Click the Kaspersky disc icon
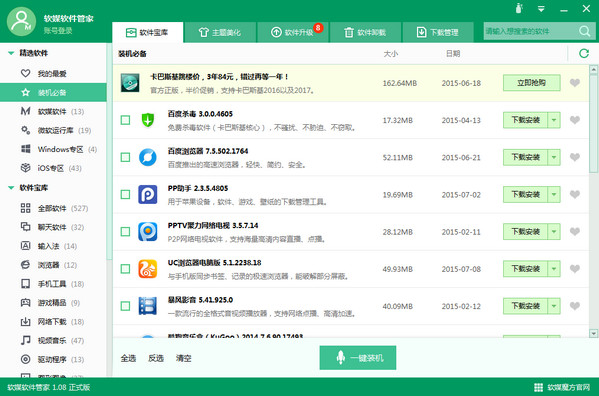Viewport: 599px width, 396px height. coord(130,83)
